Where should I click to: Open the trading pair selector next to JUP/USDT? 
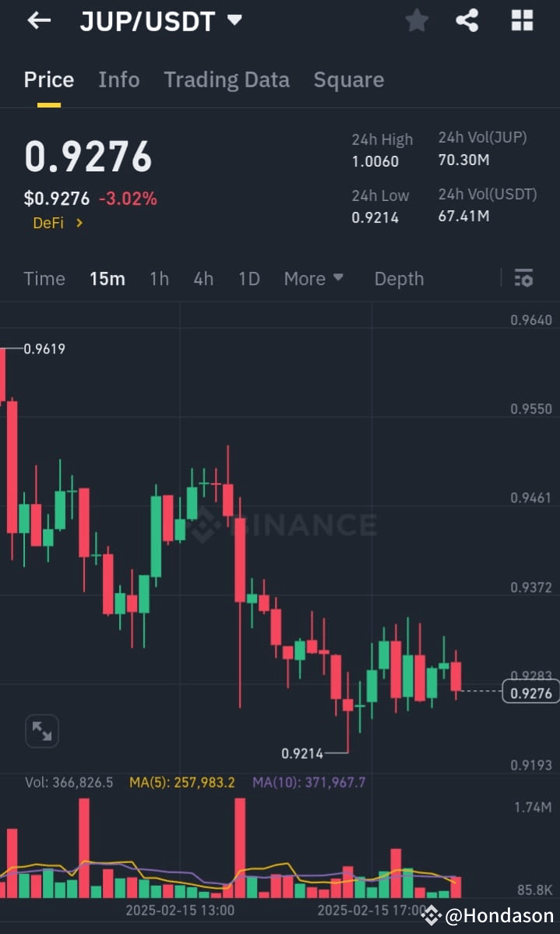click(234, 20)
